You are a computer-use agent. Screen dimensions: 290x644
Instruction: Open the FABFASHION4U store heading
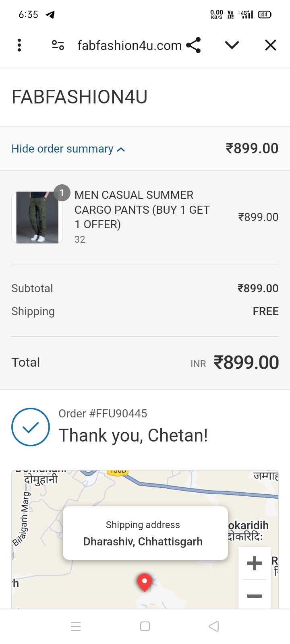(x=79, y=97)
